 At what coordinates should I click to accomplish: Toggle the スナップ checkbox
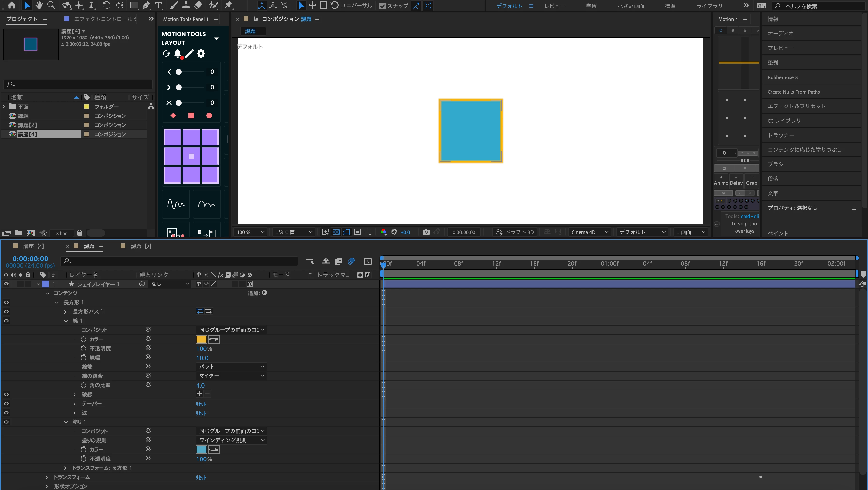click(382, 6)
